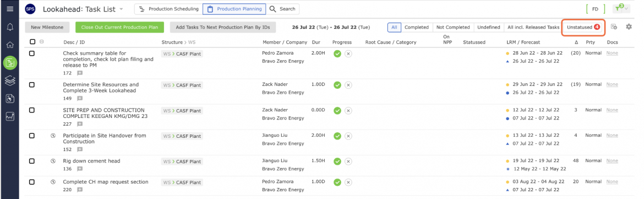Filter by Completed tasks
The height and width of the screenshot is (199, 644).
[x=417, y=27]
